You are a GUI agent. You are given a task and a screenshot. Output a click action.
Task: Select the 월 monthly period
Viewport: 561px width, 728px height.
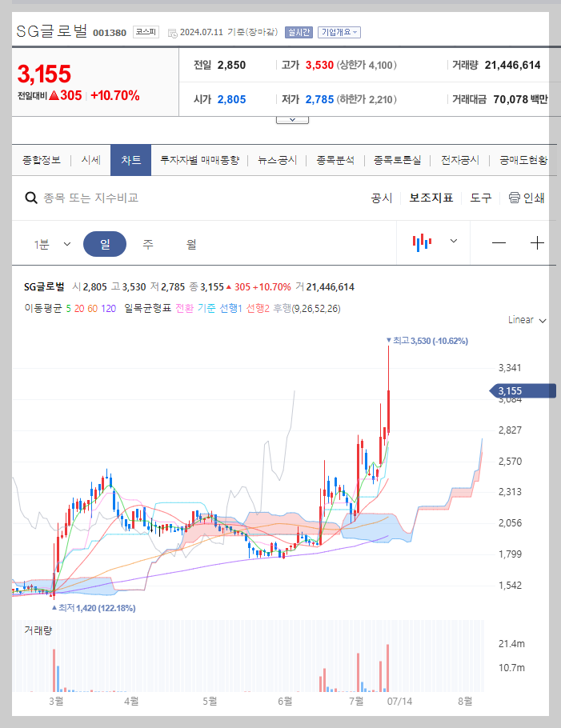coord(191,244)
